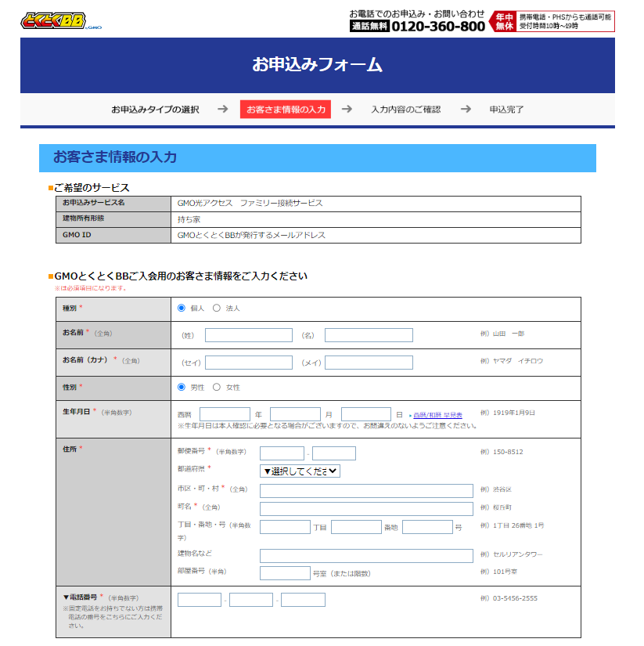Click the 例) セルリアンタワー example text
644x646 pixels.
(512, 554)
